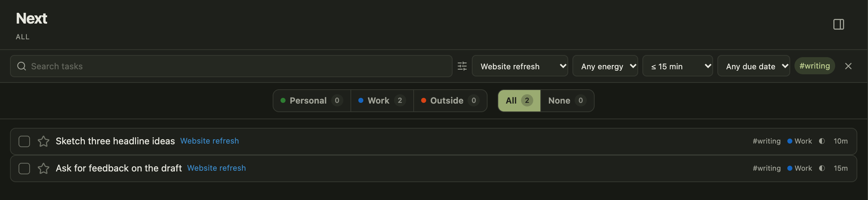The image size is (868, 200).
Task: Clear filters with the X icon
Action: pos(848,66)
